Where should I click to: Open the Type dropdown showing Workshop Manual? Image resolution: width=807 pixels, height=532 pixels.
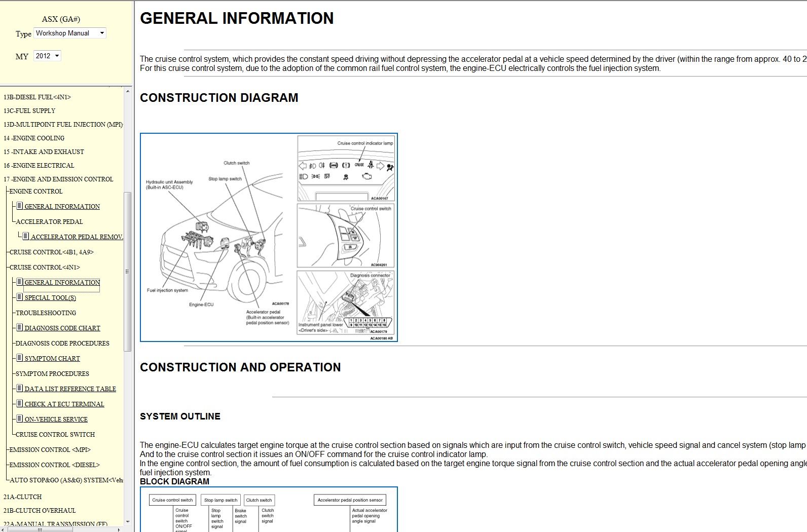pos(70,33)
